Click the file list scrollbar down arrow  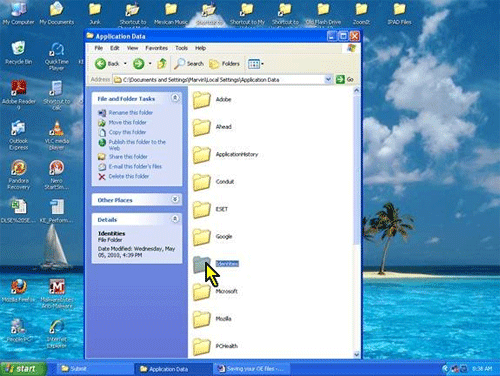point(356,354)
